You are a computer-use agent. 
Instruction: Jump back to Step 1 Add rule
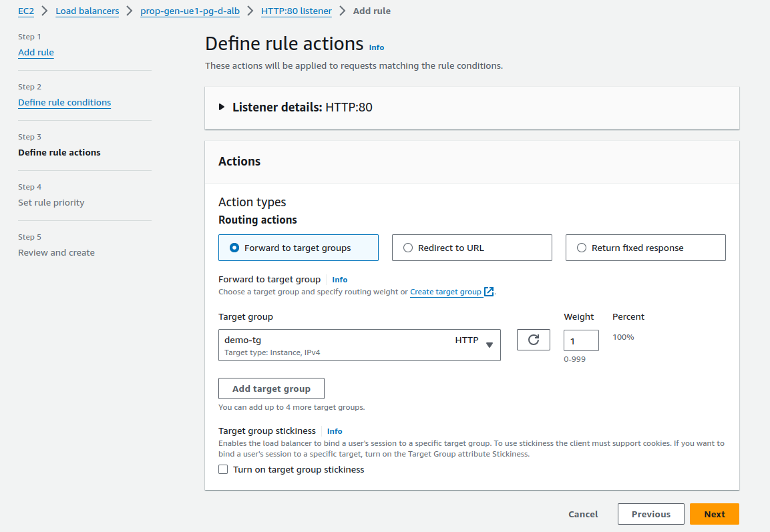[35, 52]
